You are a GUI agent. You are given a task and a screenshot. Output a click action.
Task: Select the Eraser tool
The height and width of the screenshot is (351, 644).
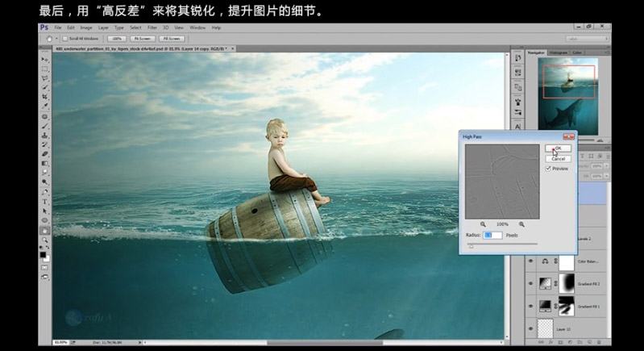45,154
